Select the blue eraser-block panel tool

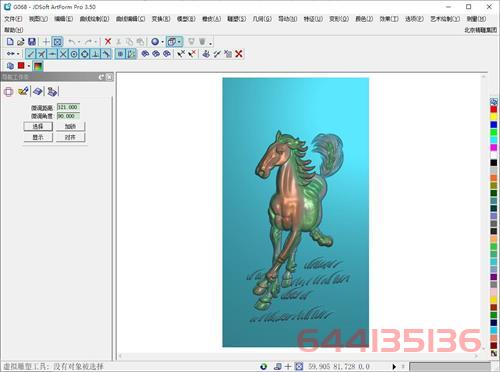(x=38, y=91)
